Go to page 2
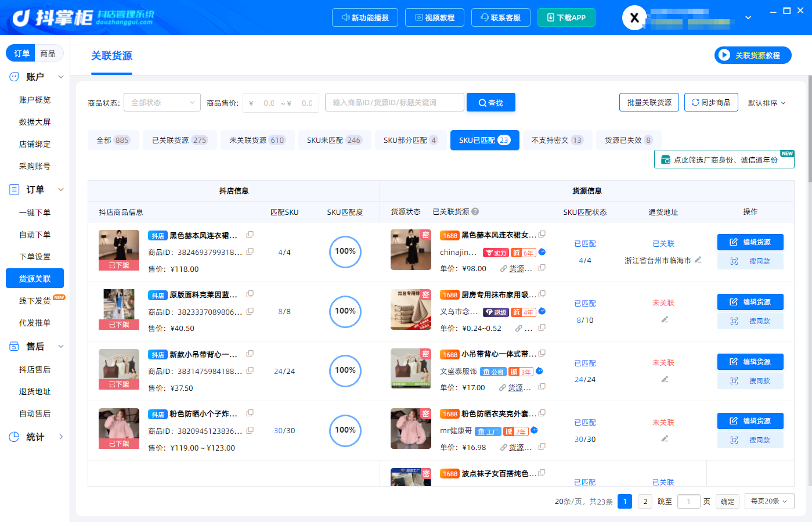Image resolution: width=812 pixels, height=522 pixels. click(645, 501)
